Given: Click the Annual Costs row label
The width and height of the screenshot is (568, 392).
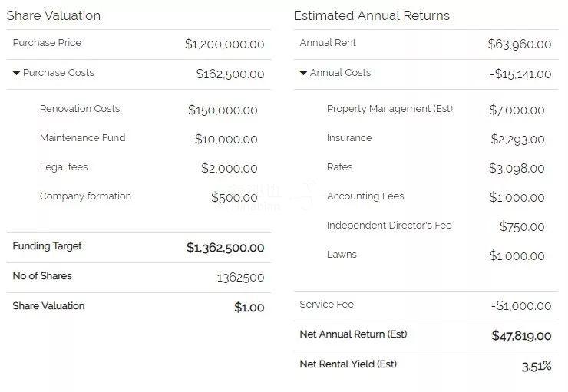Looking at the screenshot, I should [x=340, y=73].
